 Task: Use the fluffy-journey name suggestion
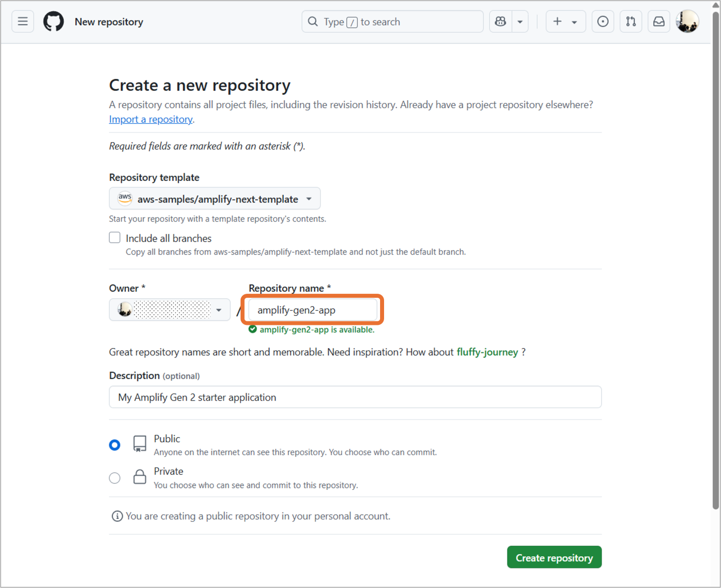[487, 352]
